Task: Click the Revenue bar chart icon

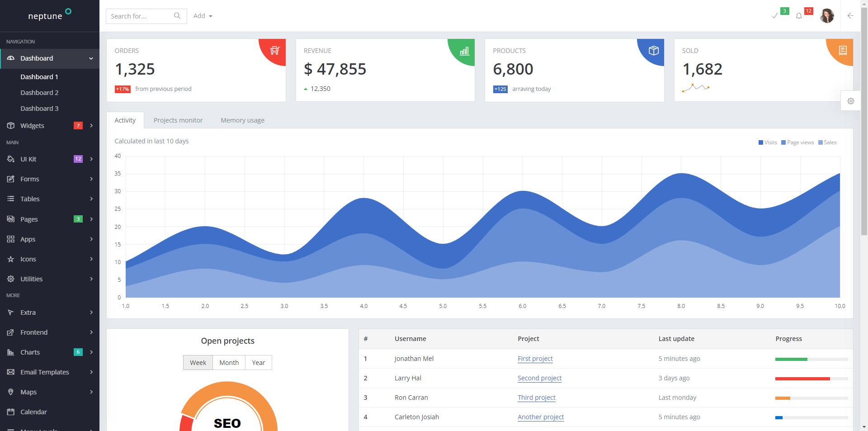Action: (x=464, y=51)
